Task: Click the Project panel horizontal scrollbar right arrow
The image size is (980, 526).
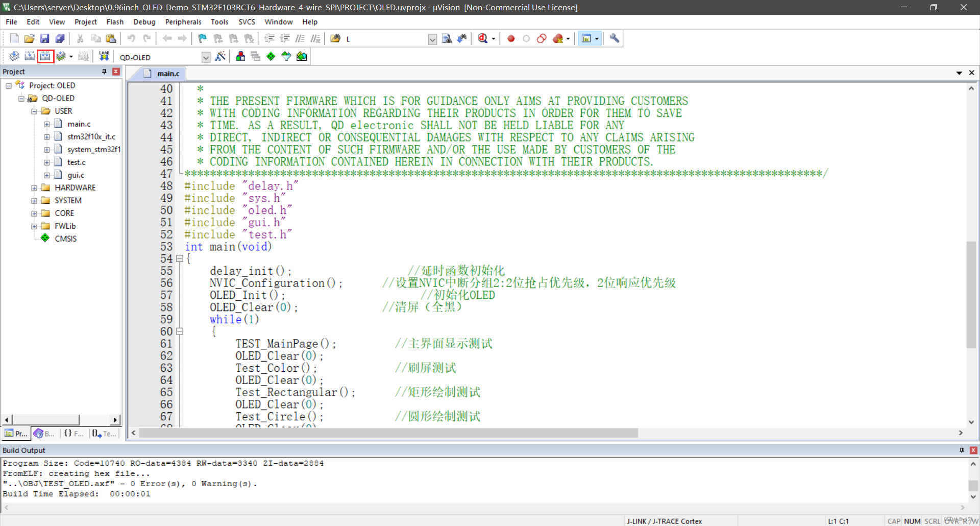Action: coord(115,420)
